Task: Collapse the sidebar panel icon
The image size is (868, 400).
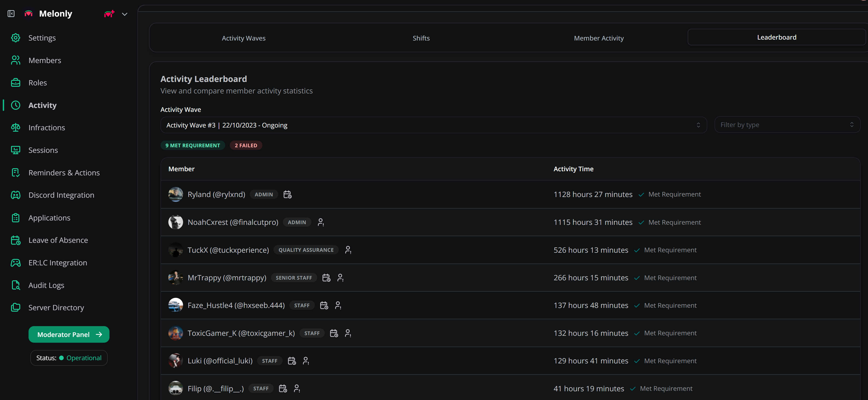Action: coord(11,14)
